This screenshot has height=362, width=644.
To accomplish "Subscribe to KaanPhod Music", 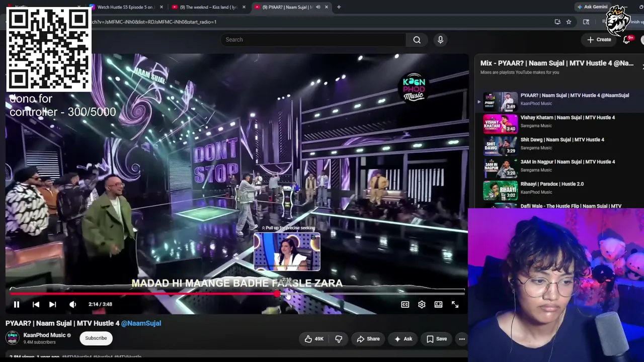I will pos(96,338).
